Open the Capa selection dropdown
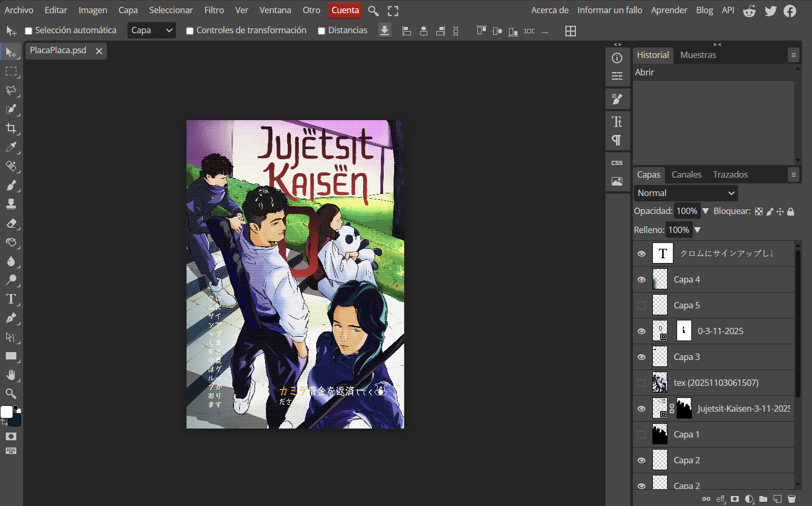 click(x=151, y=31)
